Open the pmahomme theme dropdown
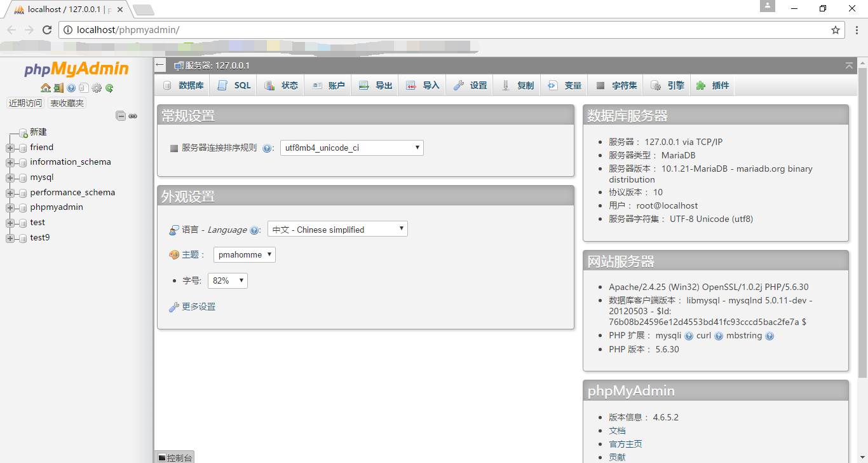This screenshot has width=868, height=463. click(244, 255)
